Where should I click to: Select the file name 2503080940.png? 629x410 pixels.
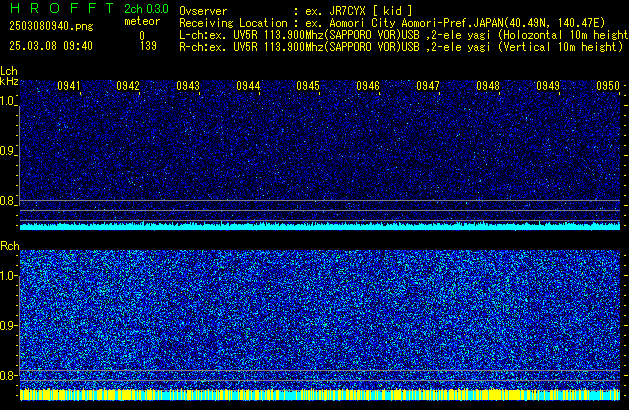coord(51,26)
